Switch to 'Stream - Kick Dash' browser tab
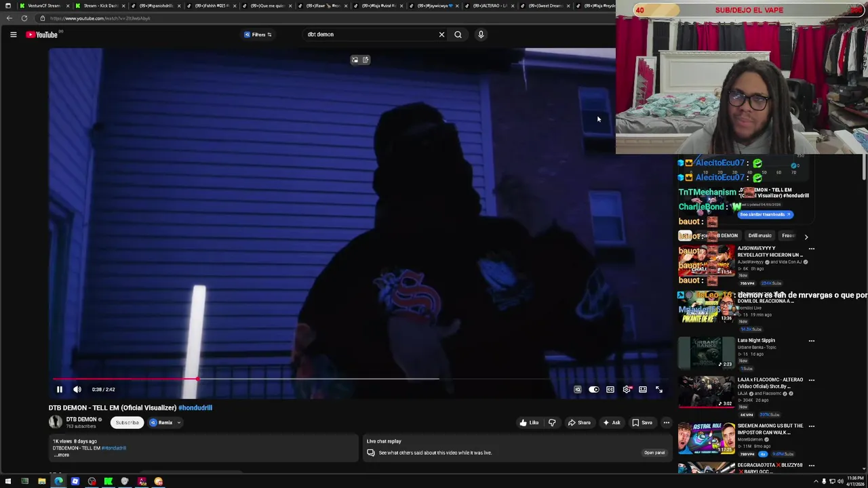This screenshot has width=868, height=488. (x=100, y=5)
